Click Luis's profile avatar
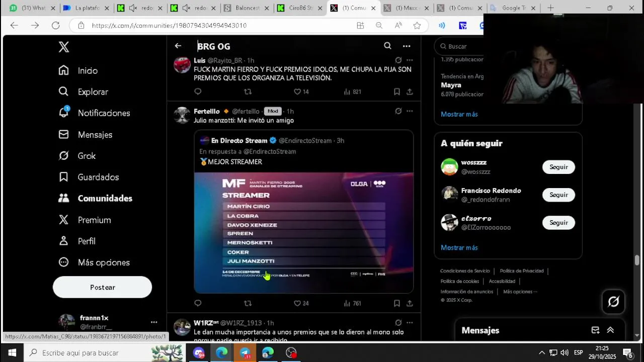Image resolution: width=644 pixels, height=362 pixels. [182, 65]
